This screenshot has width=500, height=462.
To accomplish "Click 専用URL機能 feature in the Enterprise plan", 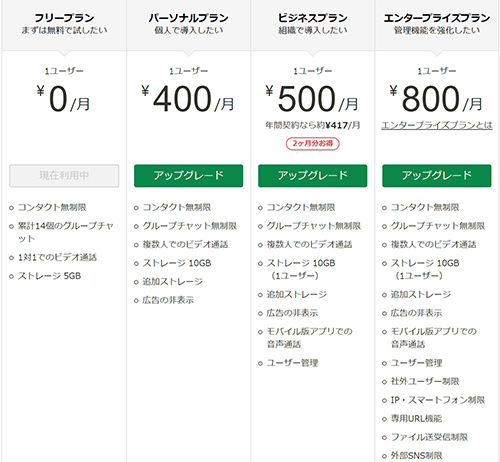I will coord(416,418).
